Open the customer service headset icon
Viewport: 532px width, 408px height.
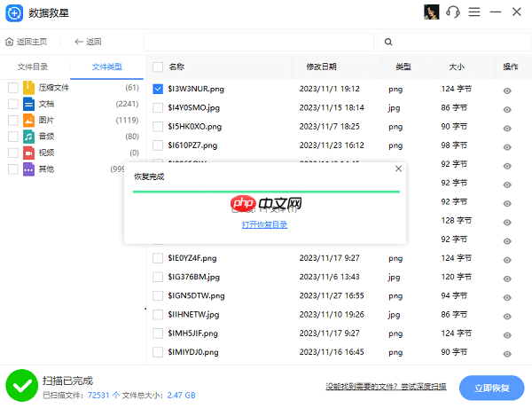(x=452, y=12)
